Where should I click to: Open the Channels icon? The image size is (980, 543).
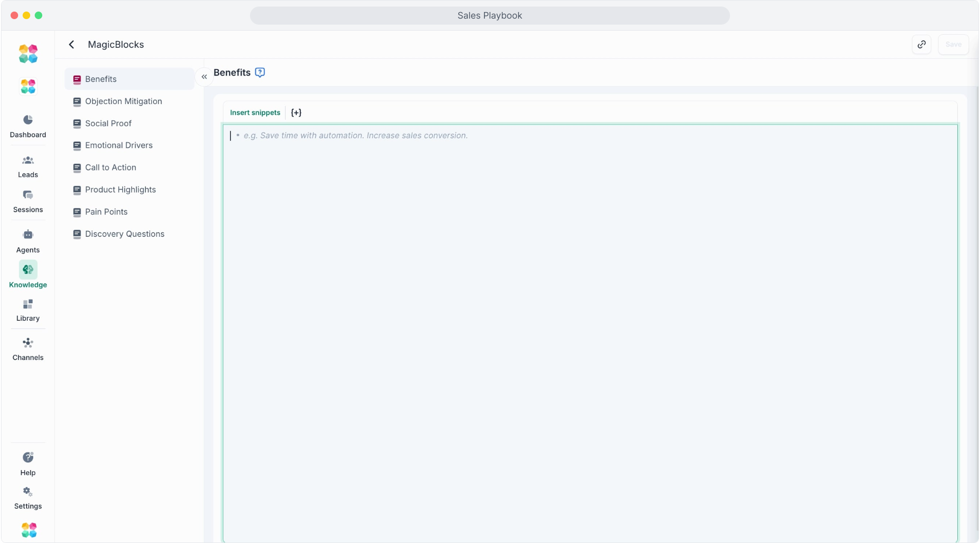tap(28, 343)
